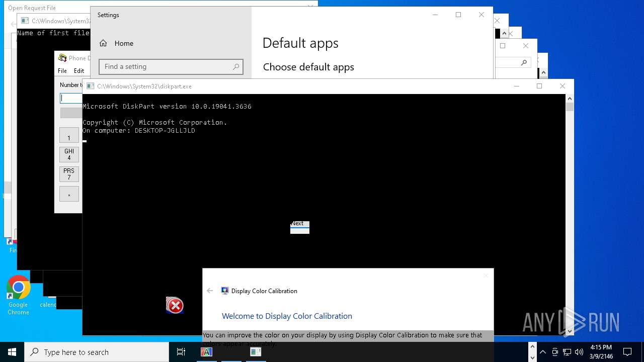The image size is (644, 362).
Task: Maximize the Settings window
Action: (x=458, y=15)
